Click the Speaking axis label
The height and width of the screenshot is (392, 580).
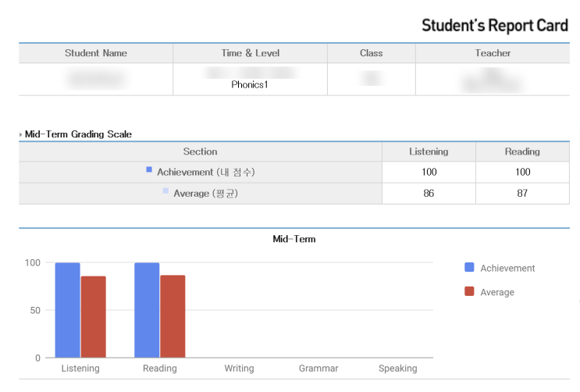click(x=397, y=369)
